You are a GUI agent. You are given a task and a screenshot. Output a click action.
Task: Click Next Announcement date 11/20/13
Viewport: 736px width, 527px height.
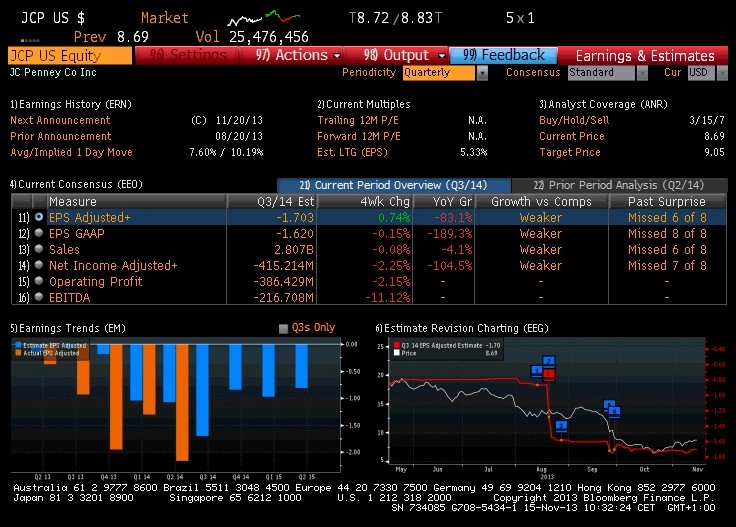click(239, 120)
